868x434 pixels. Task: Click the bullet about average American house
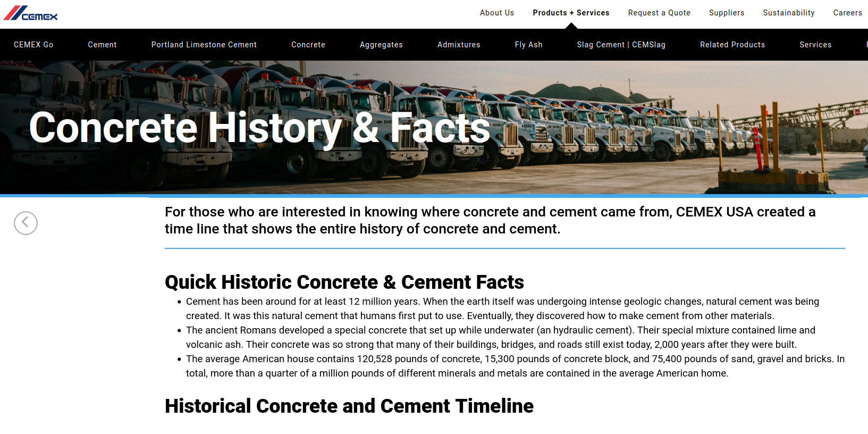coord(515,366)
